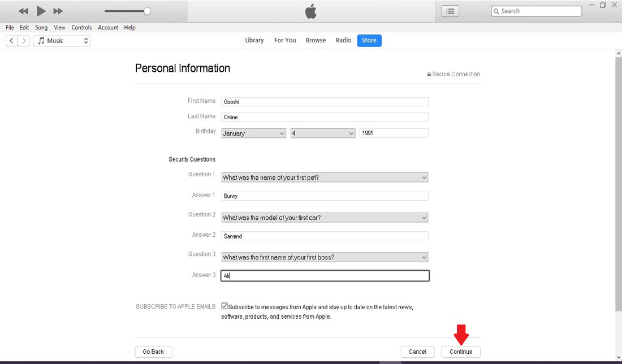Click inside the Answer 3 text field
Image resolution: width=622 pixels, height=364 pixels.
[x=325, y=275]
